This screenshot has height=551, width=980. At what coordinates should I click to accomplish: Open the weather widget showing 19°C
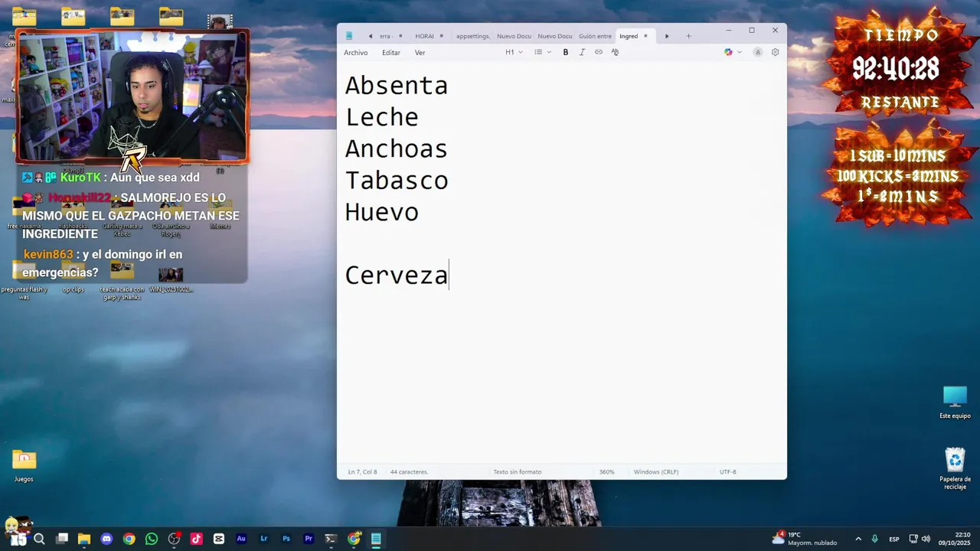(804, 539)
